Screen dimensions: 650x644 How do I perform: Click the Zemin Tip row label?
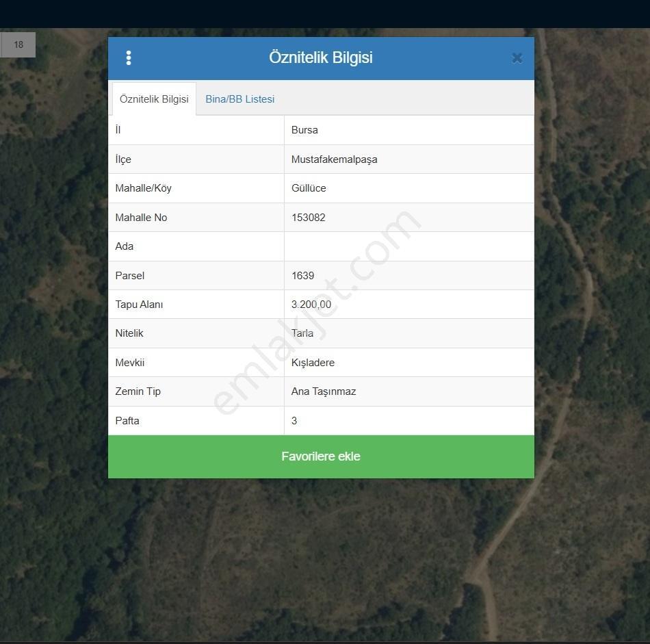point(138,391)
